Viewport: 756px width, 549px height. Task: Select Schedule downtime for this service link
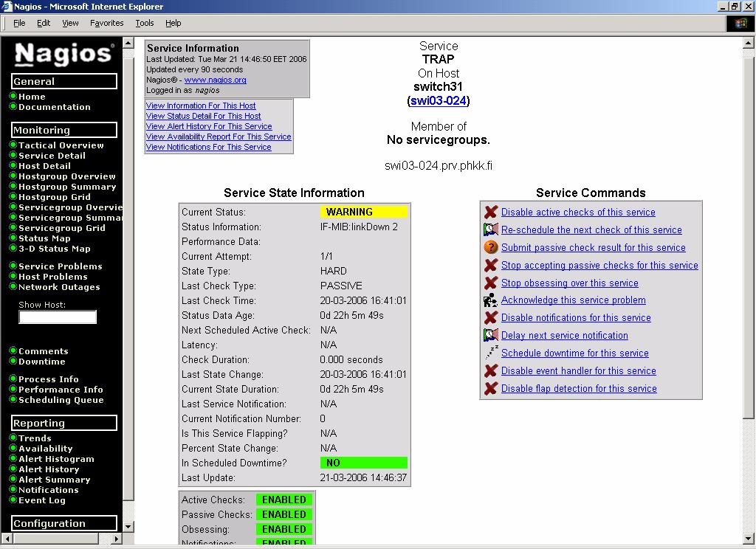pyautogui.click(x=574, y=353)
